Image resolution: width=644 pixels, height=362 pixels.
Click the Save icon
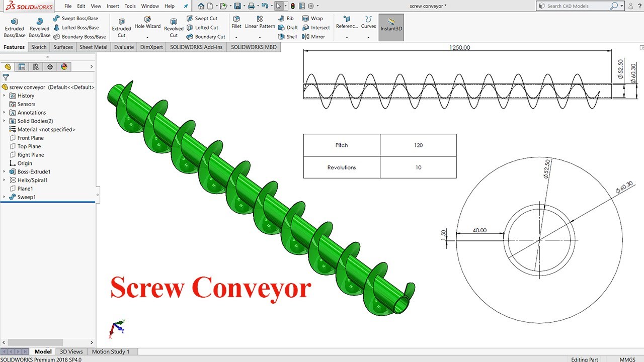237,6
